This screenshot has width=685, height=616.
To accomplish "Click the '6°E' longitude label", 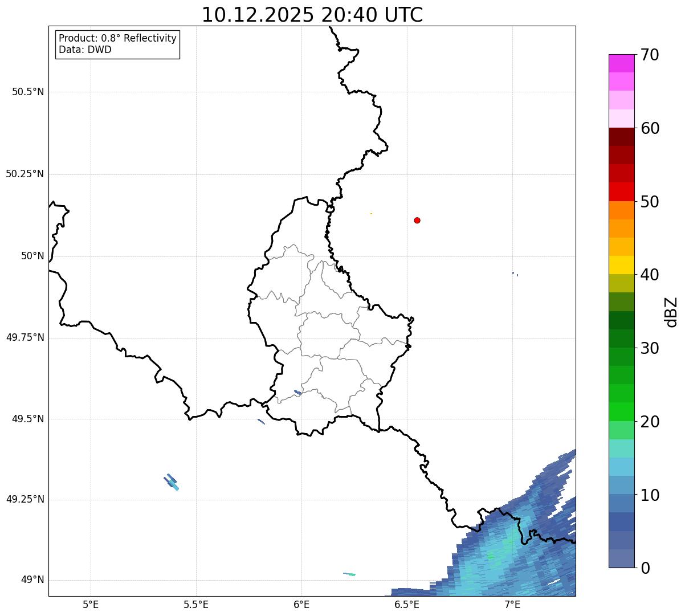I will [301, 604].
